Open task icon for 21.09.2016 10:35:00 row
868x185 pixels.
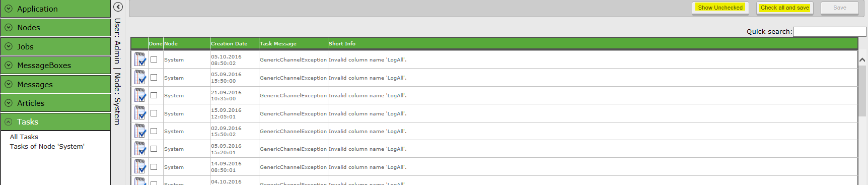(140, 95)
